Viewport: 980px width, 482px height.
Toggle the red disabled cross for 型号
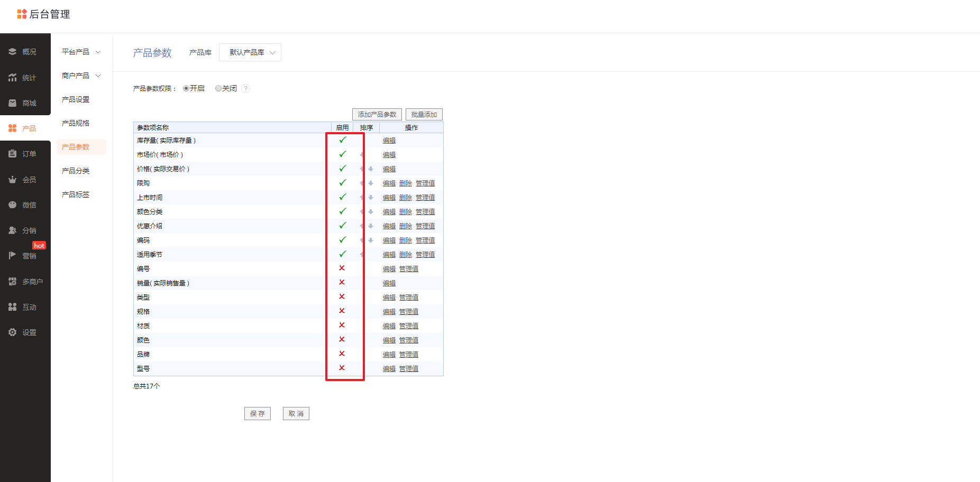point(342,368)
